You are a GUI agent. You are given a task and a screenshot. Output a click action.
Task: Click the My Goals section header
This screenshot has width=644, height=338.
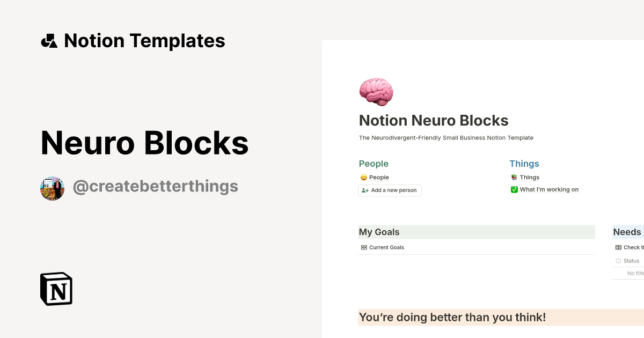click(x=379, y=232)
